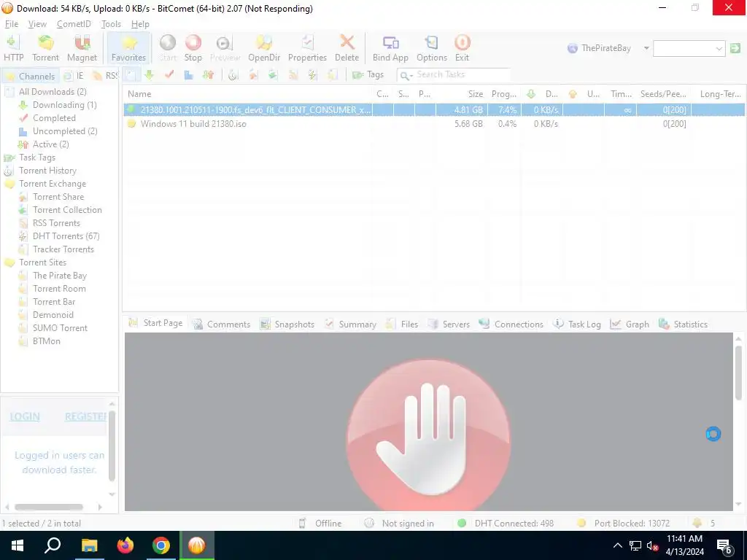The height and width of the screenshot is (560, 747).
Task: Open the View menu
Action: [37, 24]
